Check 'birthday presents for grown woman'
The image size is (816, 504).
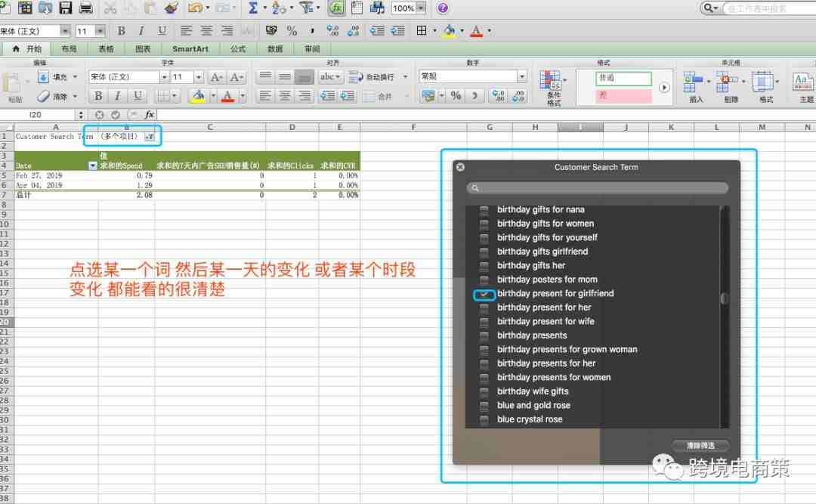tap(484, 350)
